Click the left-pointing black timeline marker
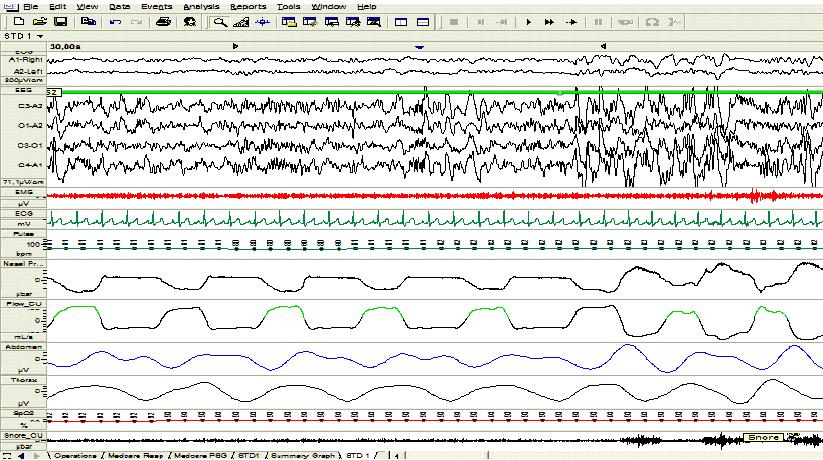823x460 pixels. 604,46
